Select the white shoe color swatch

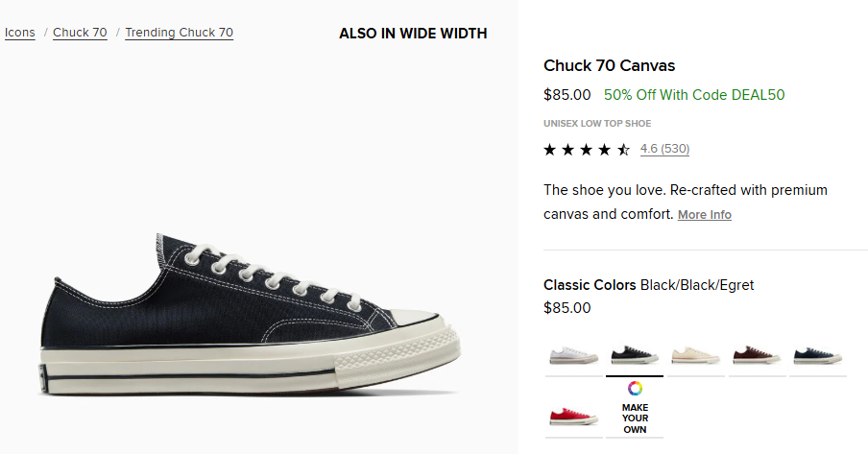573,356
